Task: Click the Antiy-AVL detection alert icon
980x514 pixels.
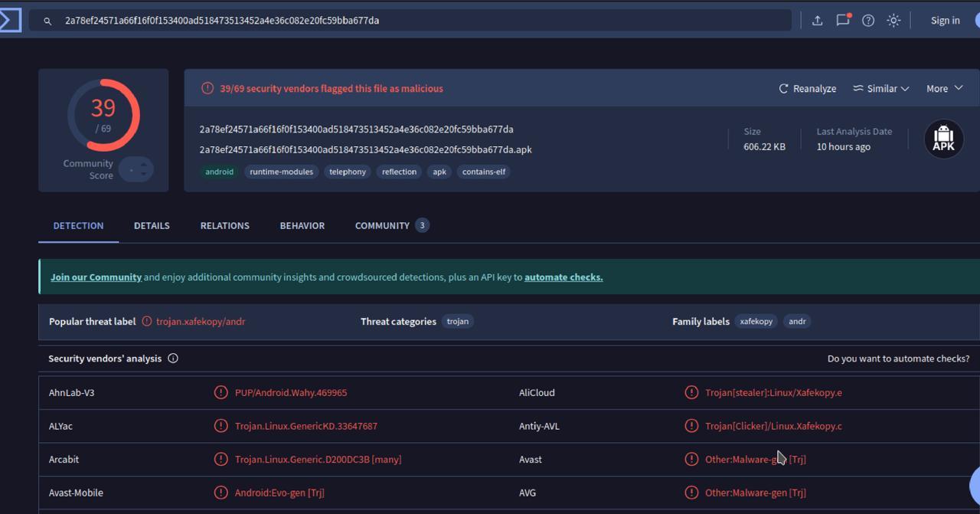Action: [691, 426]
